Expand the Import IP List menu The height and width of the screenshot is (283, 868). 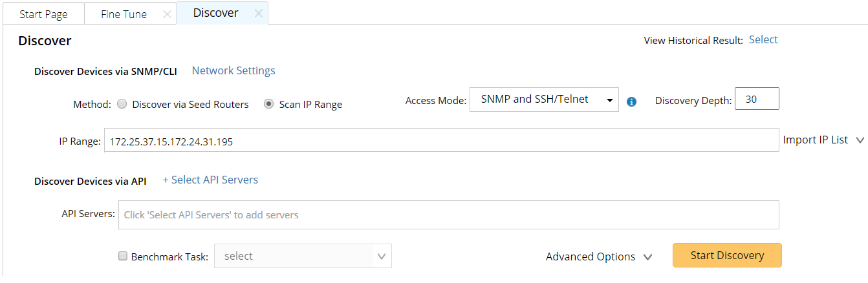point(823,140)
